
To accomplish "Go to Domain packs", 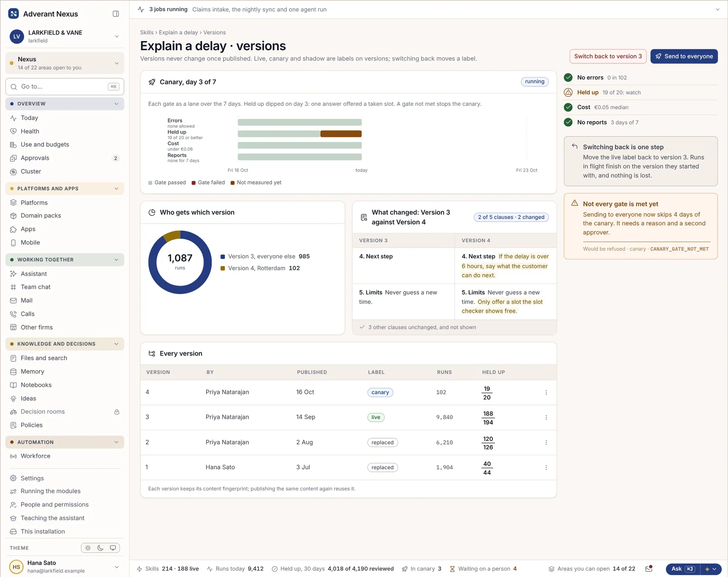I will click(x=65, y=216).
